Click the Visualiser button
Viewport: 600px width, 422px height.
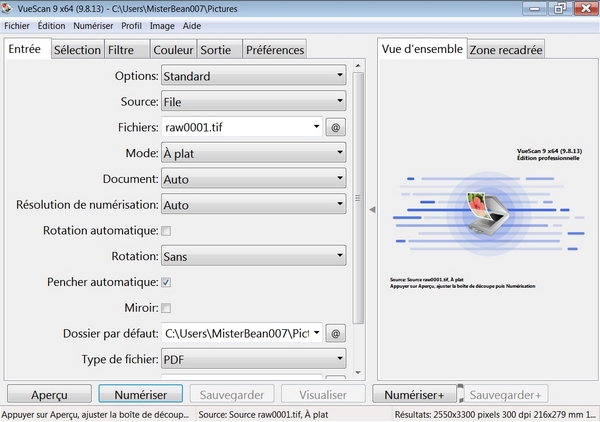(323, 394)
